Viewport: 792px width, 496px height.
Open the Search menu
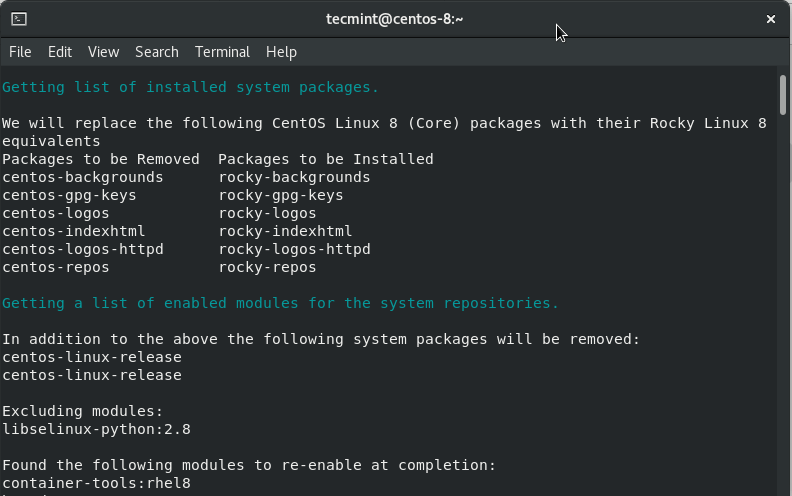[157, 52]
